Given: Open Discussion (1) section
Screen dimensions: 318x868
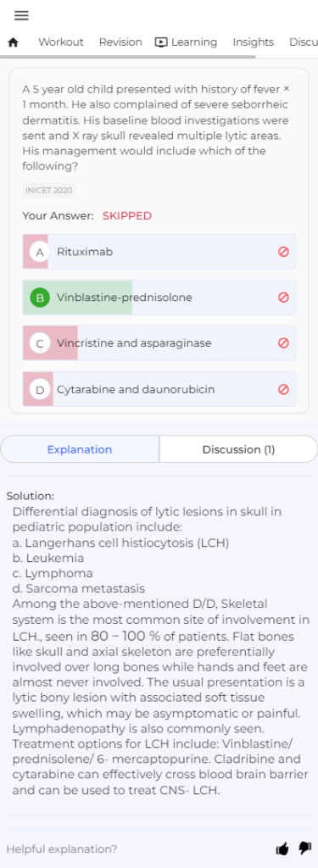Looking at the screenshot, I should [x=238, y=449].
